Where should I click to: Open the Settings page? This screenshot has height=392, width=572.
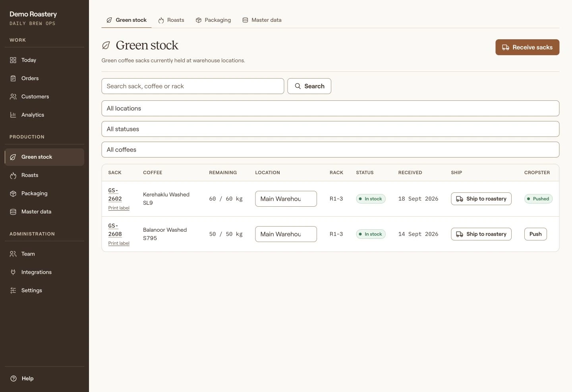(x=44, y=290)
